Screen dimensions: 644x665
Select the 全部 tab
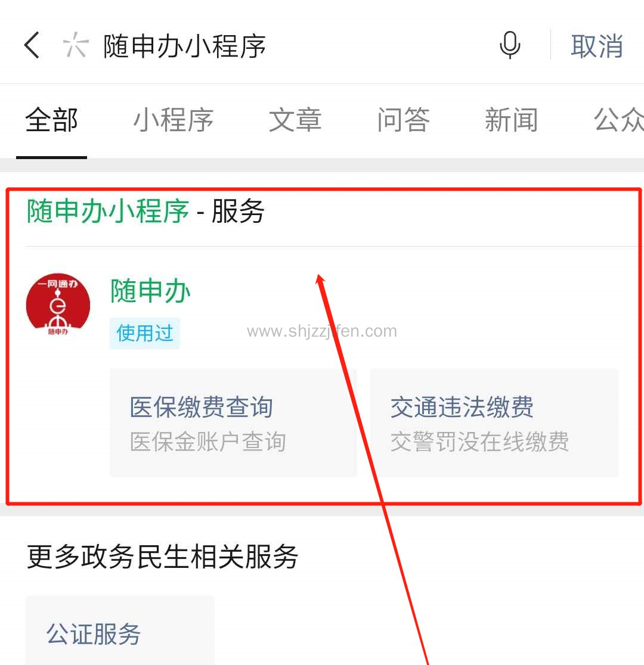[x=51, y=120]
